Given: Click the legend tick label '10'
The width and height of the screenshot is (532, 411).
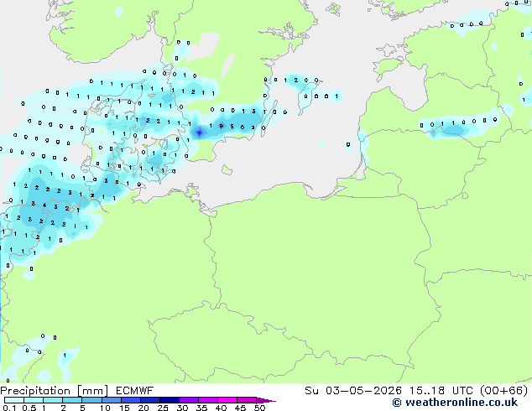Looking at the screenshot, I should coord(105,408).
